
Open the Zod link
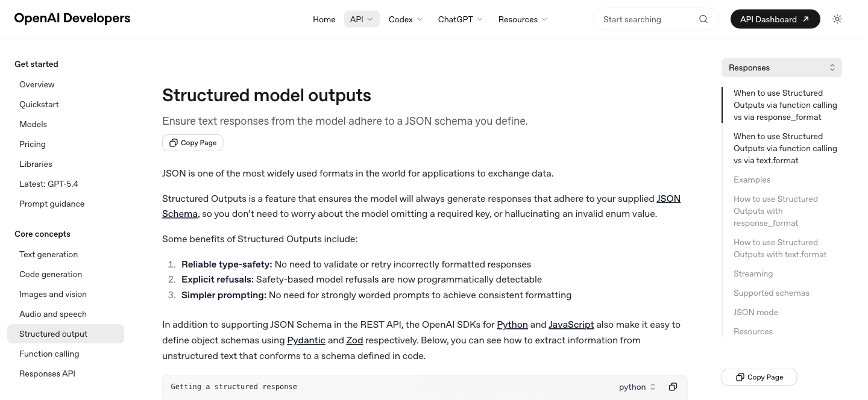tap(354, 340)
